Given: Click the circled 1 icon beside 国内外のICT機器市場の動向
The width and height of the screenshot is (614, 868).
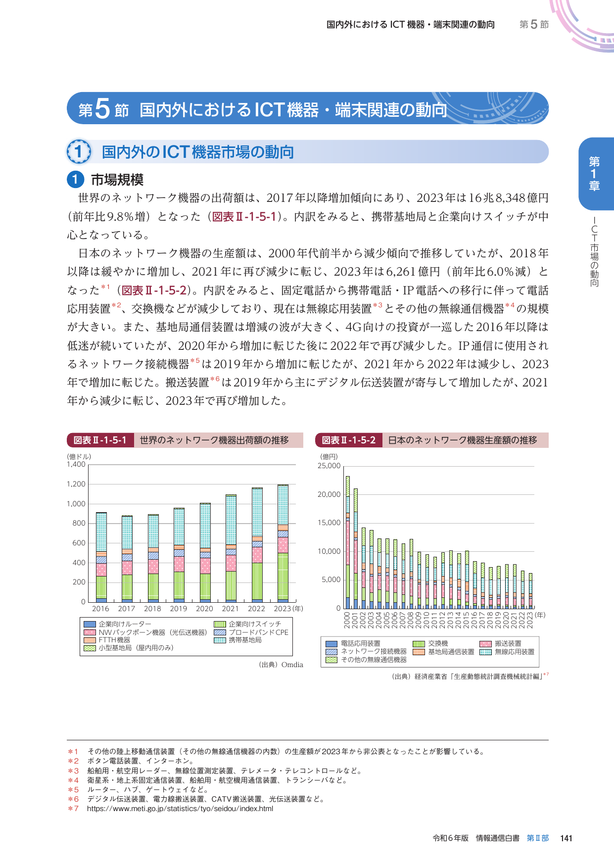Looking at the screenshot, I should point(79,152).
